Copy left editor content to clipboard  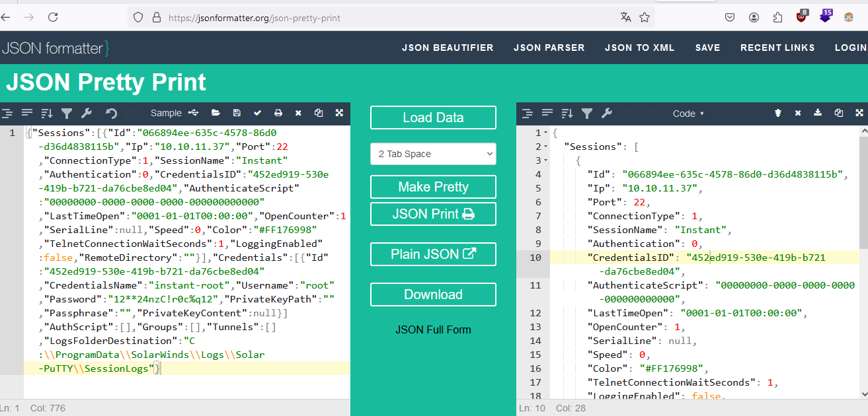click(319, 113)
